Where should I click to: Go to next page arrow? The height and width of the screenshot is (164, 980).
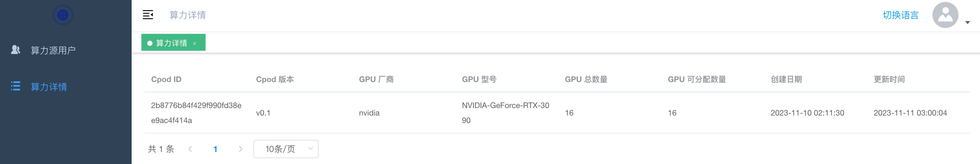[x=240, y=149]
